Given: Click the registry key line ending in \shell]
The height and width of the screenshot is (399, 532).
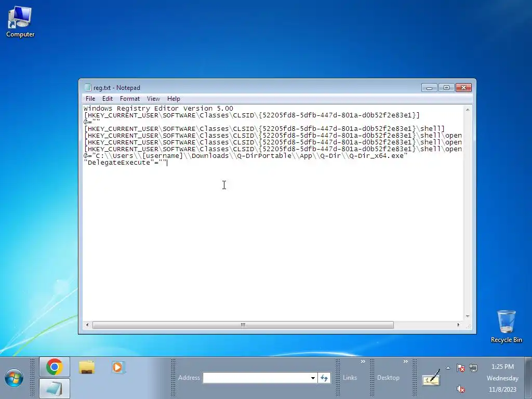Looking at the screenshot, I should coord(264,129).
